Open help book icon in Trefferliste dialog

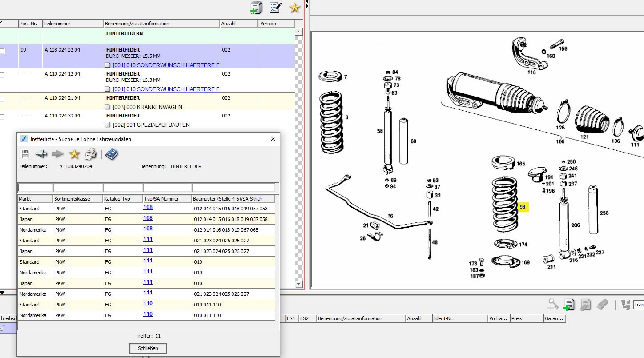pos(112,154)
